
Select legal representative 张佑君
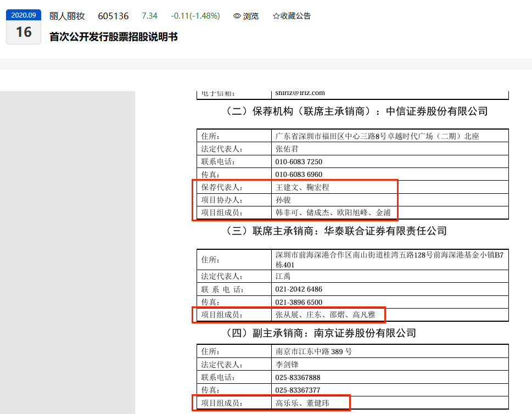click(287, 149)
